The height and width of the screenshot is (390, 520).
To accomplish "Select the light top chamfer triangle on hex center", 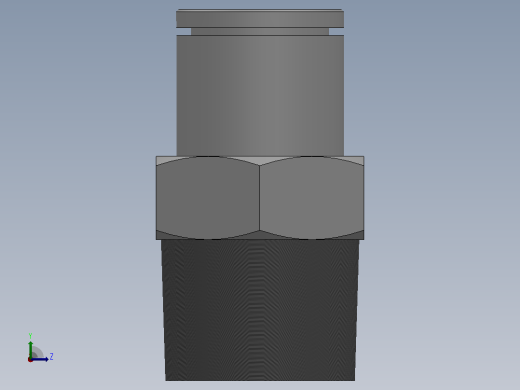I will click(260, 160).
